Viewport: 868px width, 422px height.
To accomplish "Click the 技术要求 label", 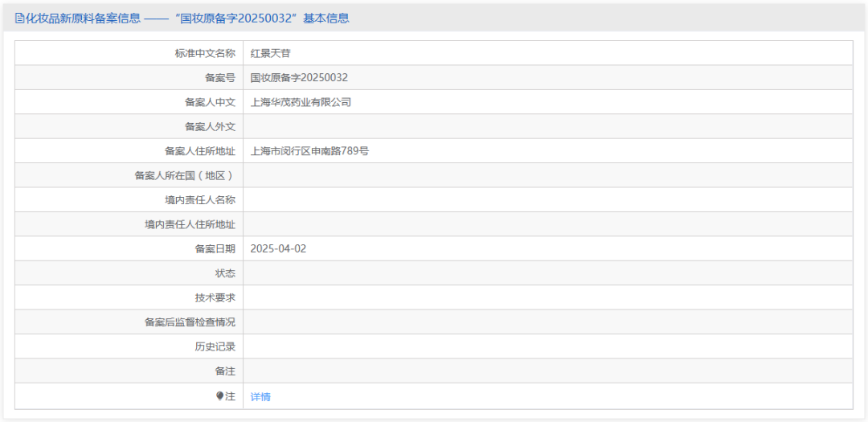I will point(215,297).
